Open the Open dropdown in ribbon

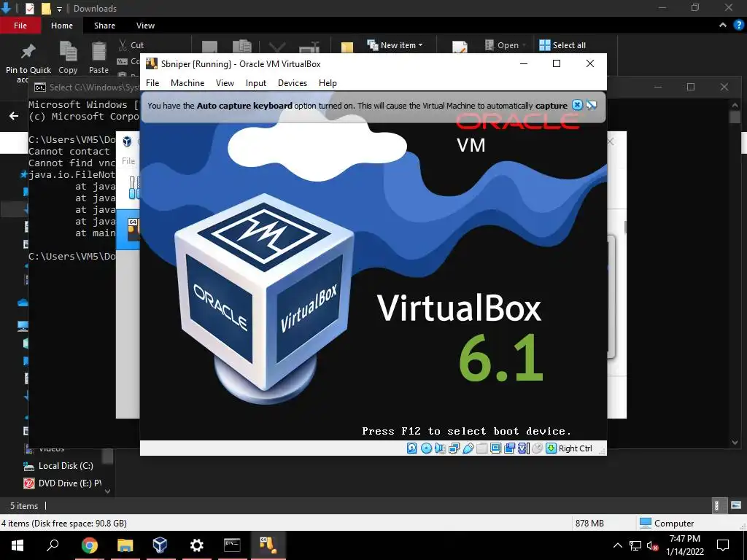point(506,44)
